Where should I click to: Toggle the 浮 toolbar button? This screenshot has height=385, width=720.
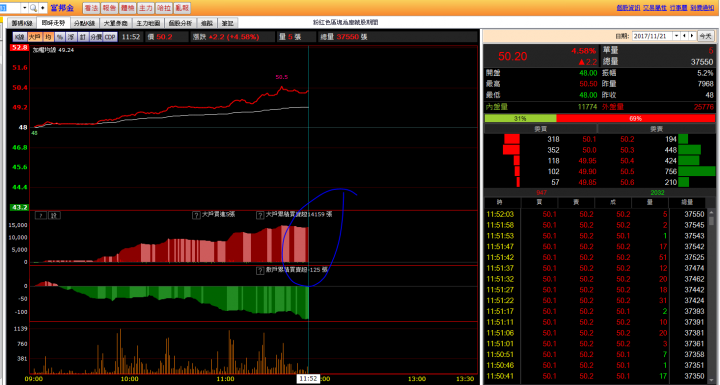71,37
